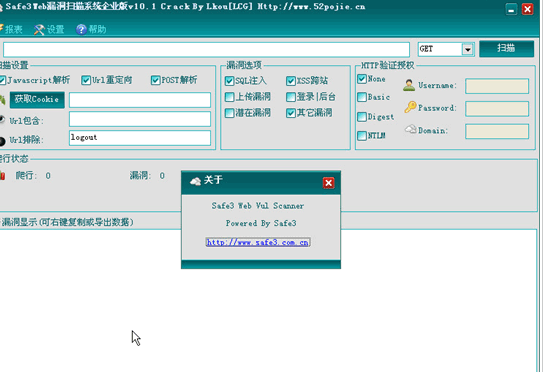Viewport: 545px width, 372px height.
Task: Click the cloud icon beside Domain
Action: [410, 130]
